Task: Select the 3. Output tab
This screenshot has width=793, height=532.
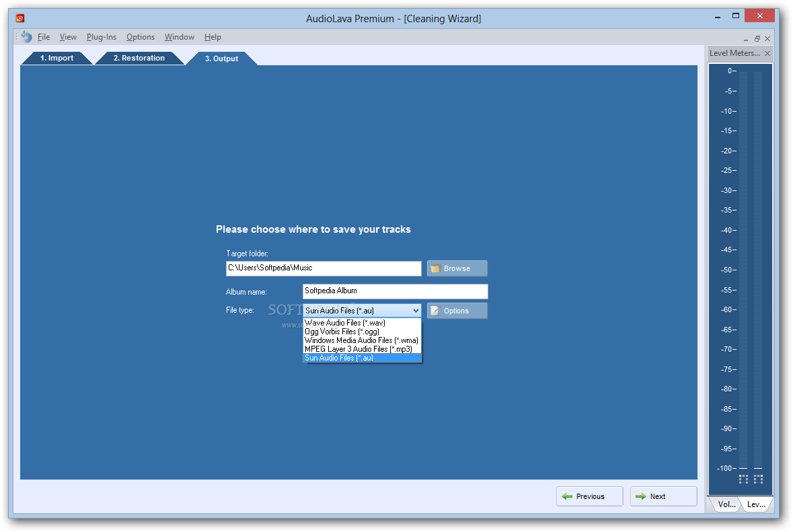Action: pos(221,59)
